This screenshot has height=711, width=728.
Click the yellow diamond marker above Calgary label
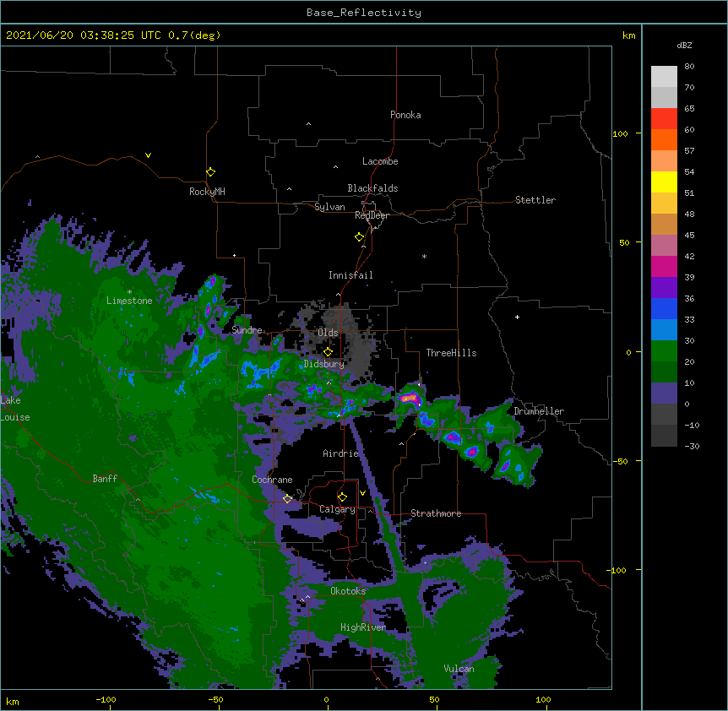coord(342,497)
